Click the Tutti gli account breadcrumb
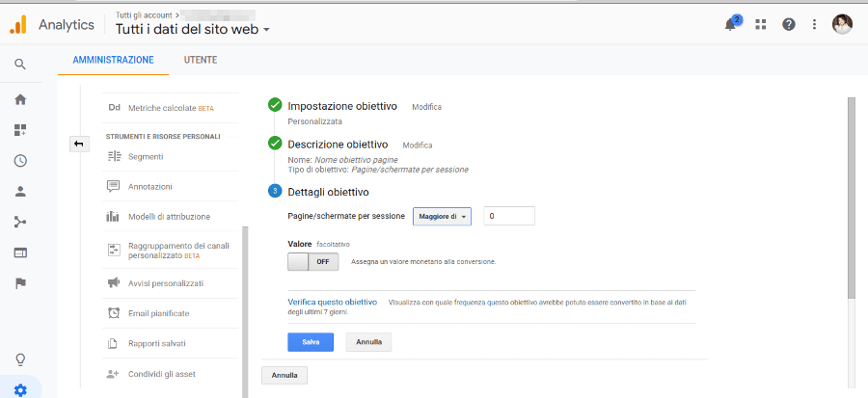This screenshot has width=868, height=398. tap(144, 14)
